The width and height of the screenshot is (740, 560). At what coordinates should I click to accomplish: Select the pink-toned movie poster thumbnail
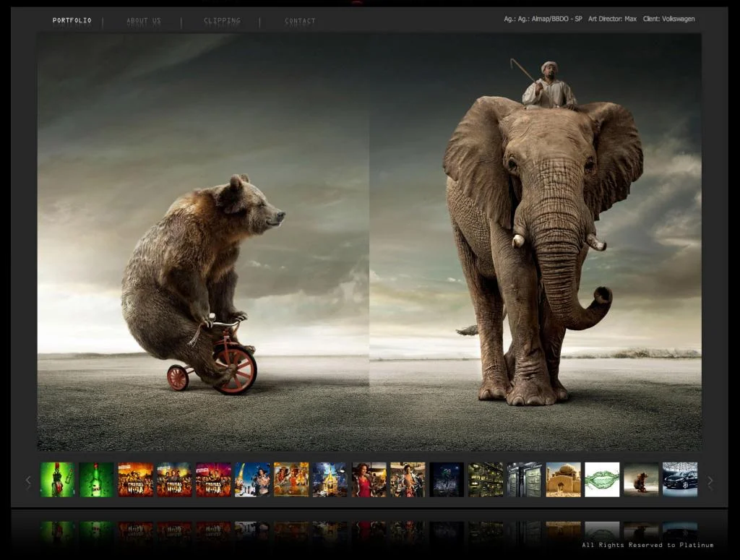[213, 479]
